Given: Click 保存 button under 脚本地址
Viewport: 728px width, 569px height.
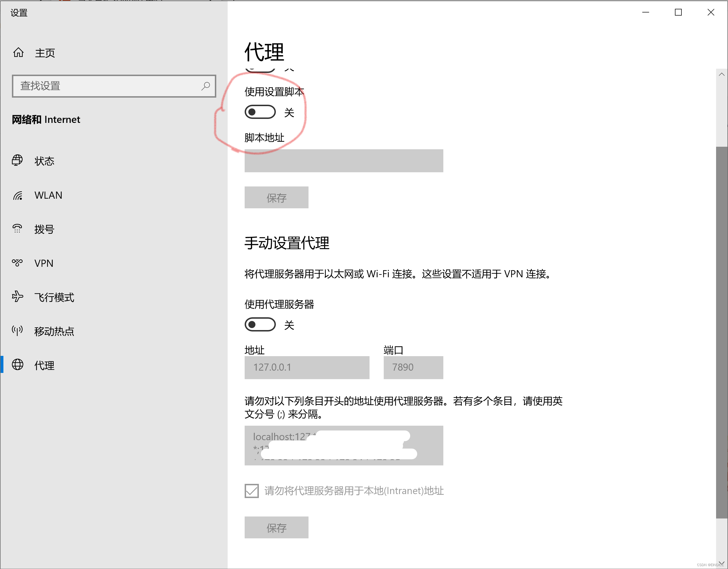Looking at the screenshot, I should (x=276, y=198).
